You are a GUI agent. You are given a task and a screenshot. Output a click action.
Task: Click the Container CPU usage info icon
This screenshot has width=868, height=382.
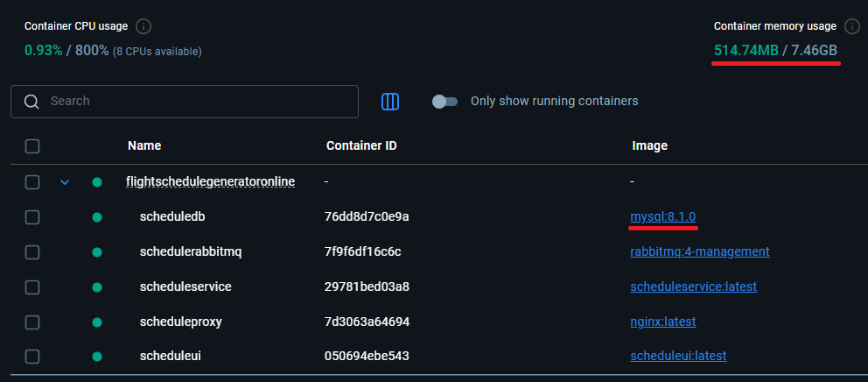coord(143,26)
